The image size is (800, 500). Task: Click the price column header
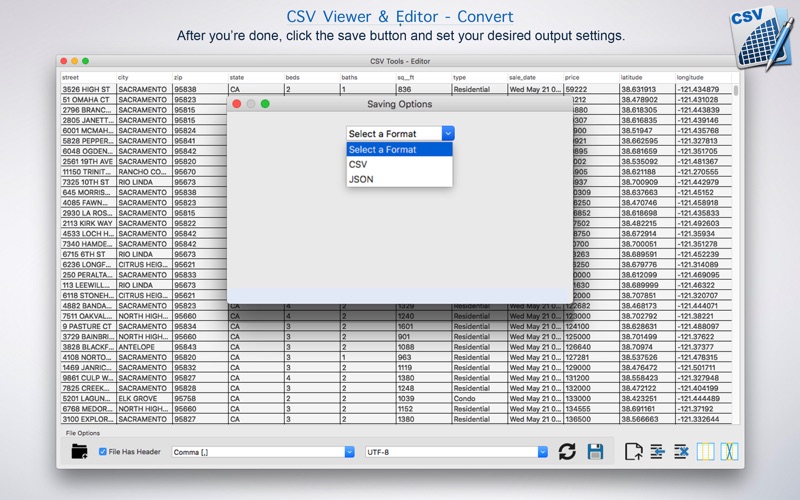click(x=591, y=78)
